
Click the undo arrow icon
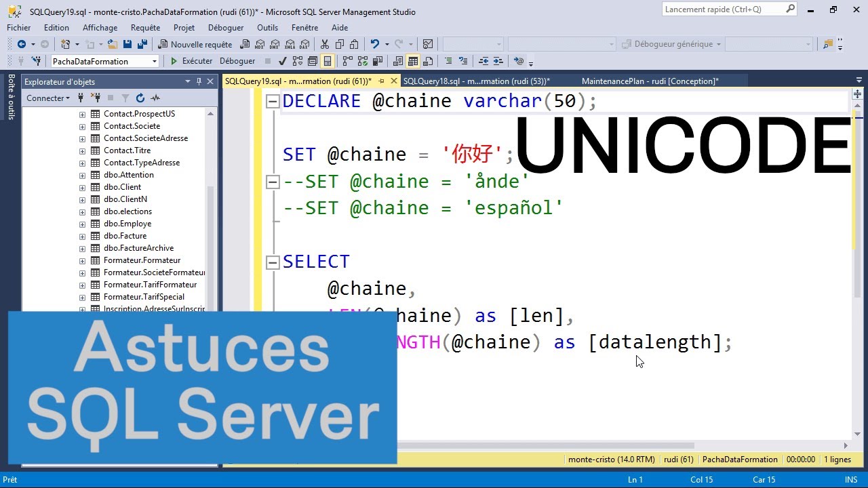pyautogui.click(x=375, y=44)
